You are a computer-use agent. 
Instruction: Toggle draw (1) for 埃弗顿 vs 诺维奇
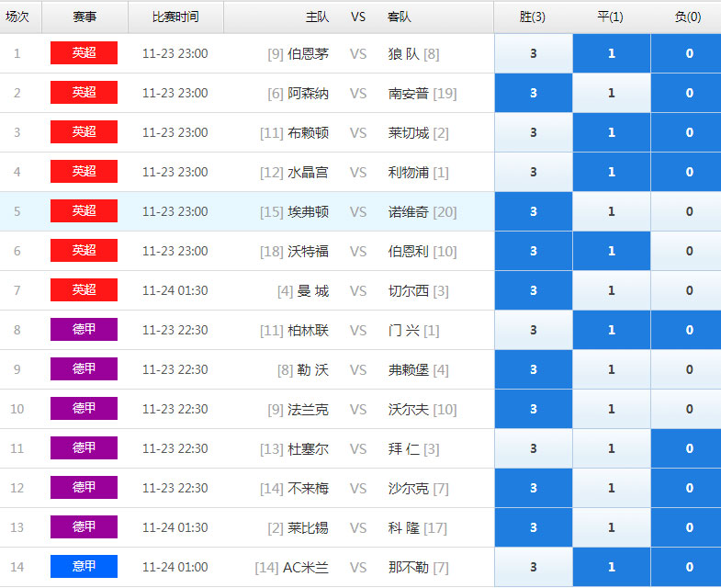click(612, 211)
